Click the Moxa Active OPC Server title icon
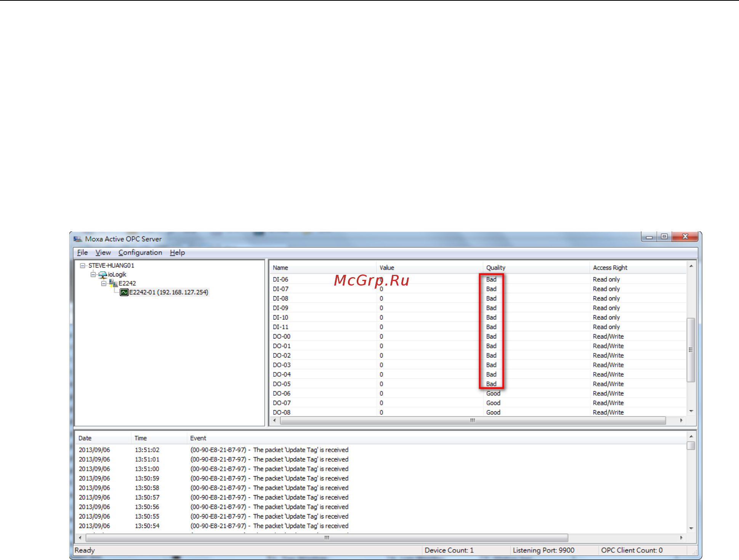This screenshot has width=739, height=560. tap(78, 239)
